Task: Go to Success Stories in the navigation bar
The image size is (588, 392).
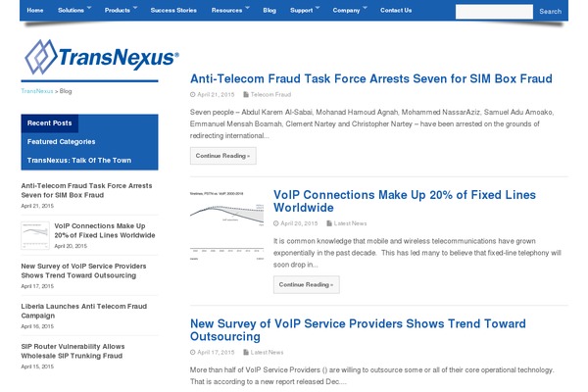Action: point(173,10)
